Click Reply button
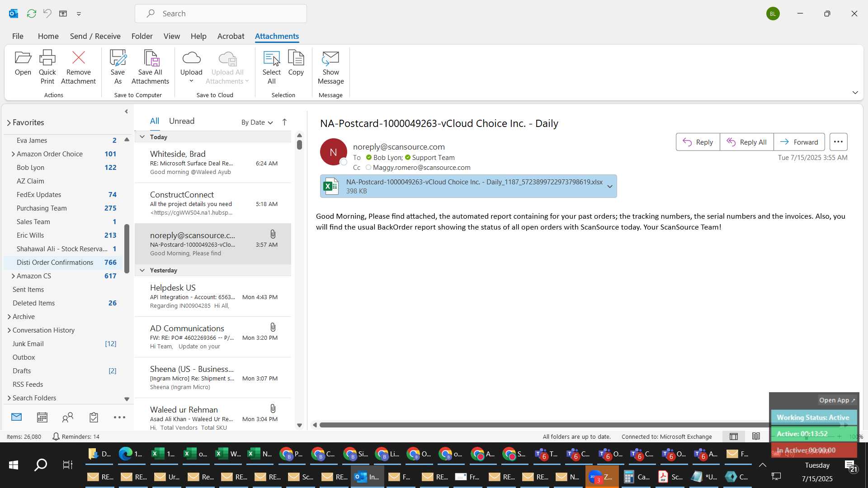Image resolution: width=868 pixels, height=488 pixels. (x=698, y=142)
